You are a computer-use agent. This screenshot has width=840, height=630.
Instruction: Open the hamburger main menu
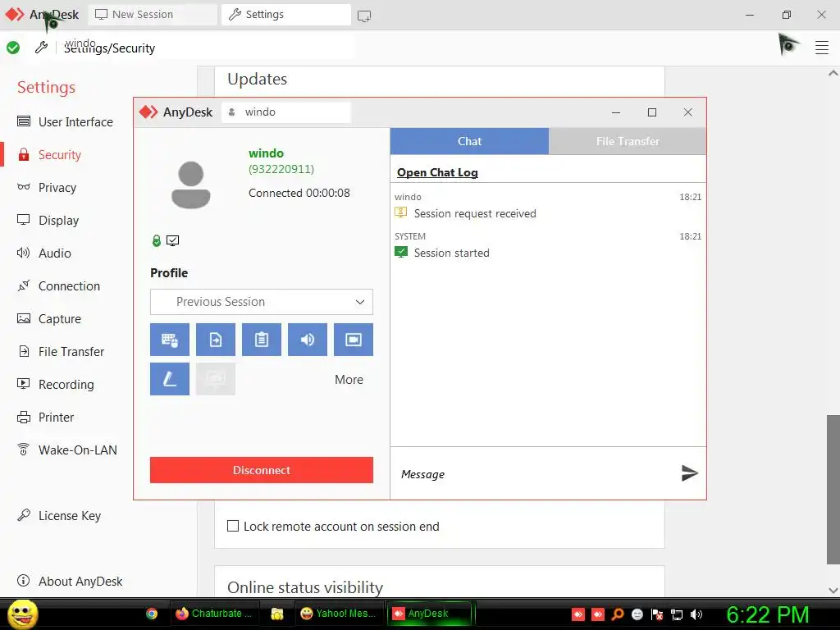pyautogui.click(x=822, y=48)
